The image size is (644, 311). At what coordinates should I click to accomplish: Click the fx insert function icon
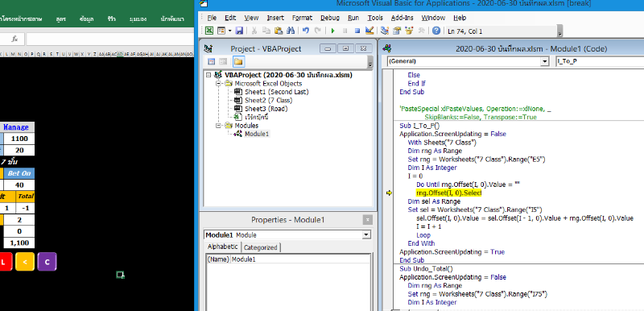14,39
